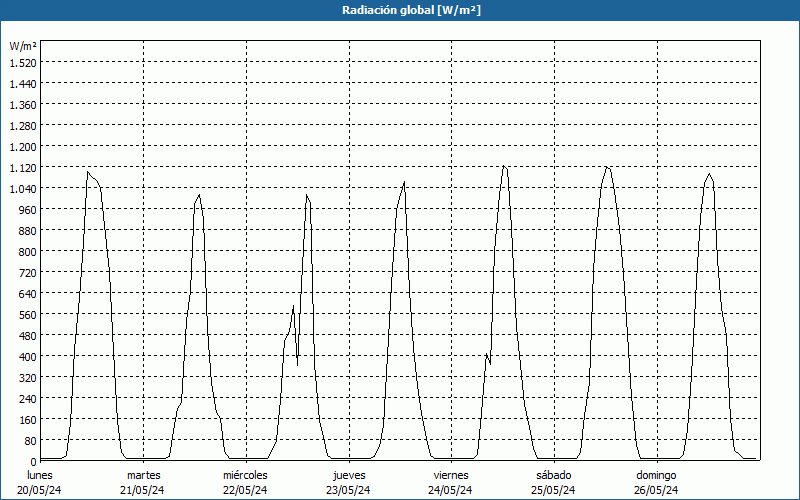Viewport: 800px width, 500px height.
Task: Click the '25/05/24' date label
Action: (x=553, y=490)
